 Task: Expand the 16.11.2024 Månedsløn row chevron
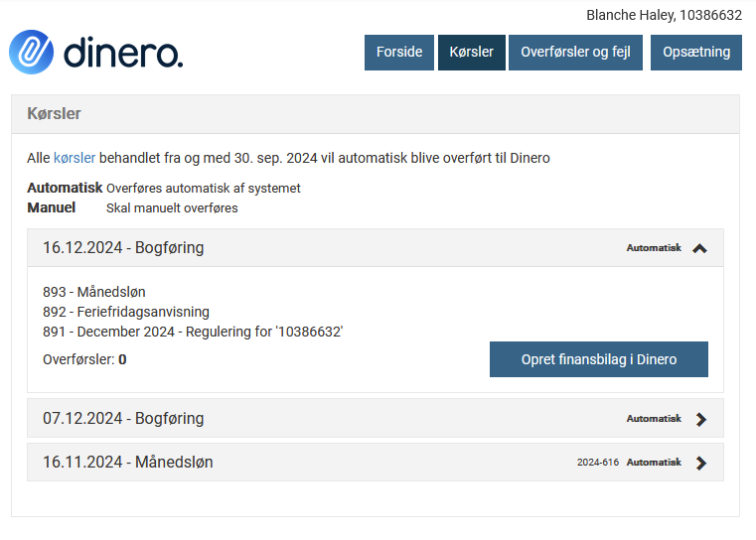701,463
